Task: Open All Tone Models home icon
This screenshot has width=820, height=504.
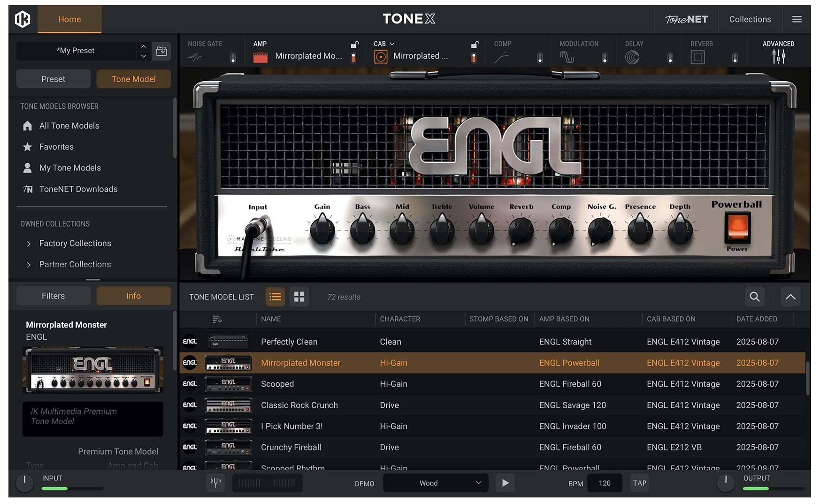Action: (x=28, y=126)
